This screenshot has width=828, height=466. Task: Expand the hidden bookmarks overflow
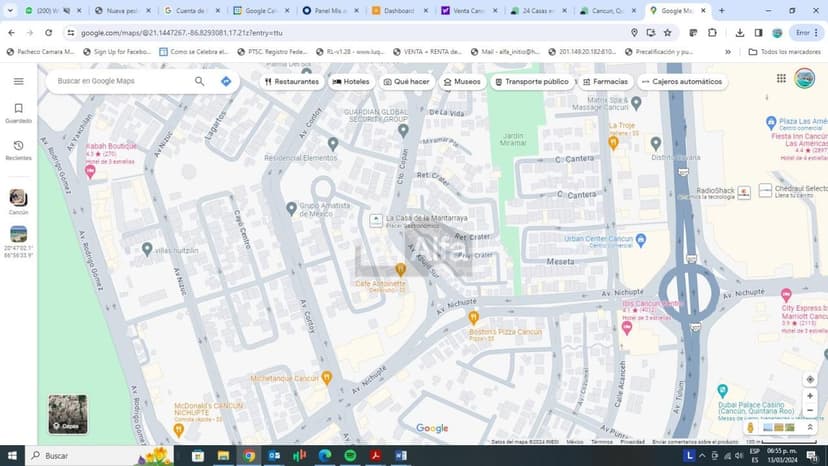(x=712, y=51)
